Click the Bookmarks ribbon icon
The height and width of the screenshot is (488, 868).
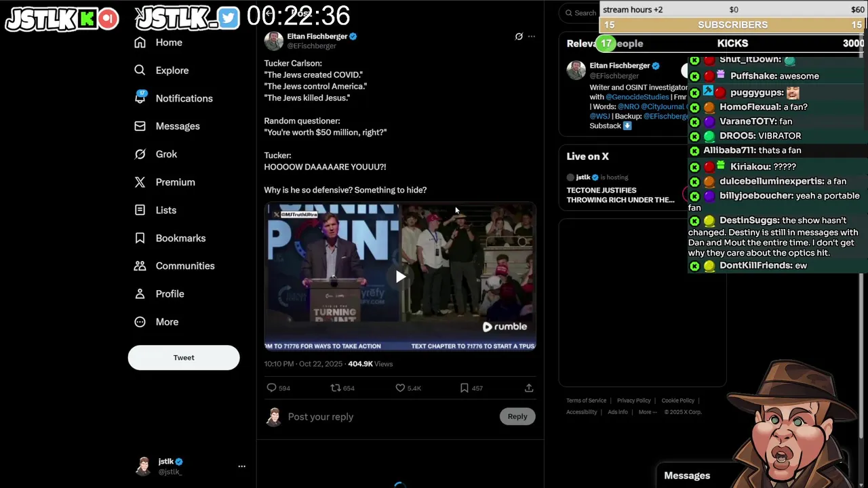140,238
